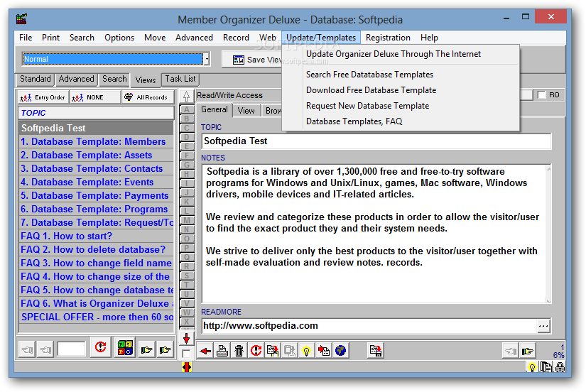Click the white up-arrow above the alphabet index
Screen dimensions: 586x392
[187, 97]
